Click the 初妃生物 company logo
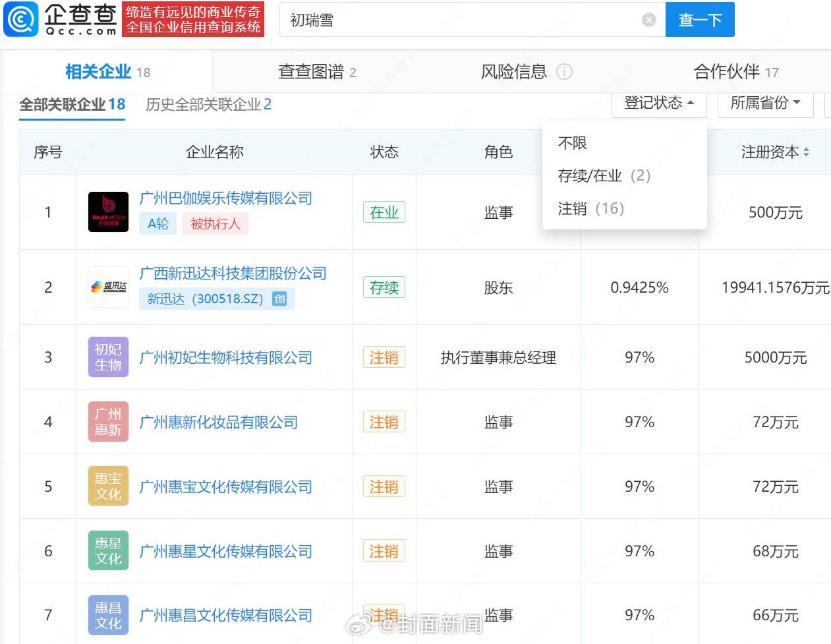The image size is (831, 644). pyautogui.click(x=107, y=357)
